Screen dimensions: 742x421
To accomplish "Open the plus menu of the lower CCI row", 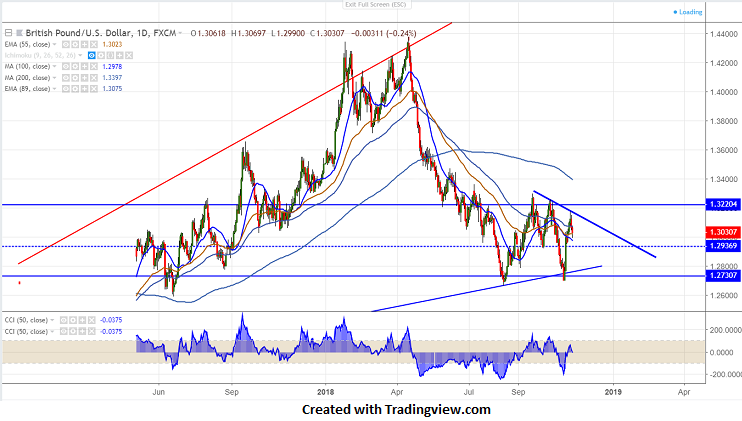I will pyautogui.click(x=82, y=331).
